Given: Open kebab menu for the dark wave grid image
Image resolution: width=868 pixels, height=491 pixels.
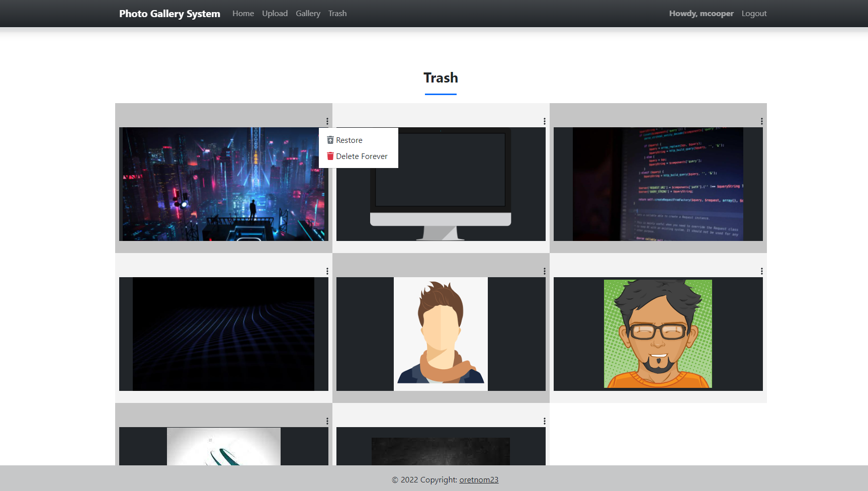Looking at the screenshot, I should click(x=327, y=271).
